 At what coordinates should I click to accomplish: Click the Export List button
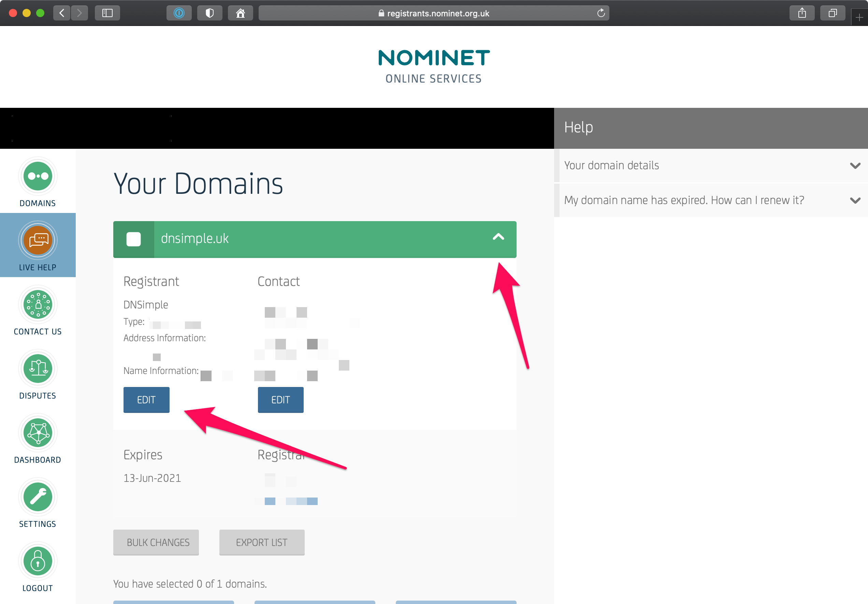[262, 542]
